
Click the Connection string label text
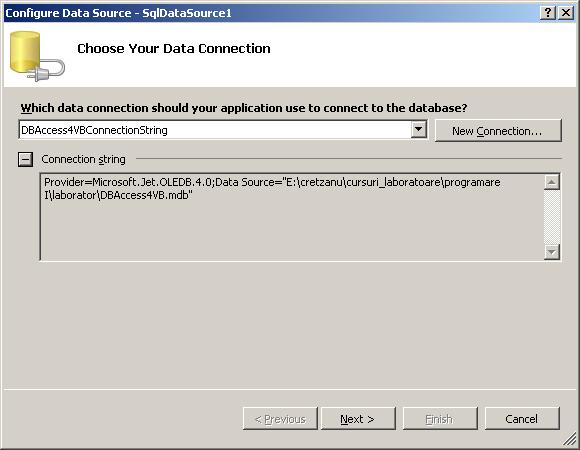click(83, 159)
